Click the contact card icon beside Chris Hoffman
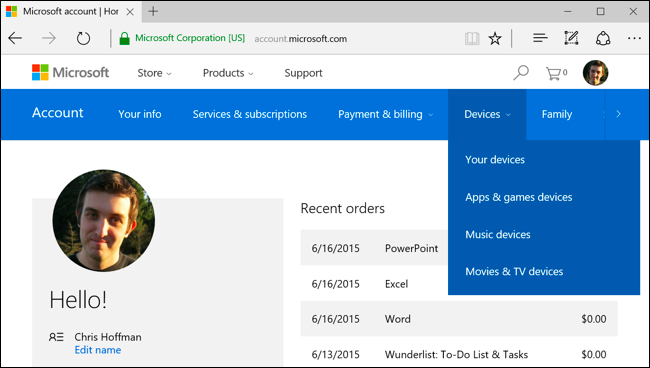 (56, 337)
